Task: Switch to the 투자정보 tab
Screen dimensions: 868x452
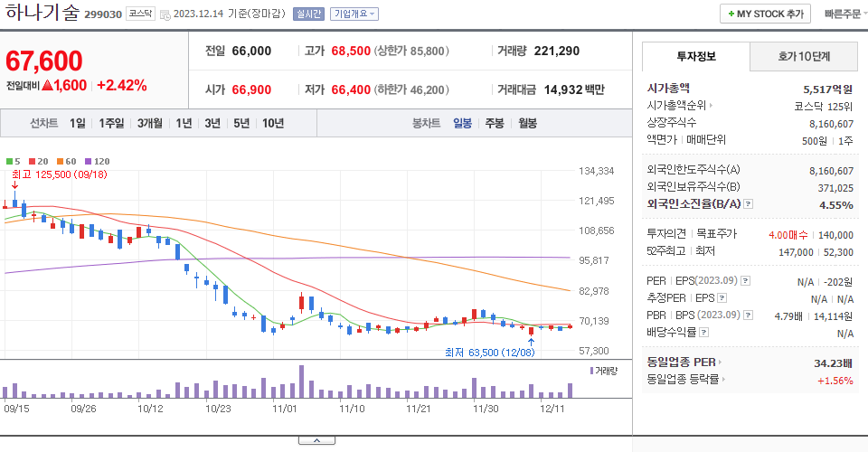Action: tap(696, 56)
